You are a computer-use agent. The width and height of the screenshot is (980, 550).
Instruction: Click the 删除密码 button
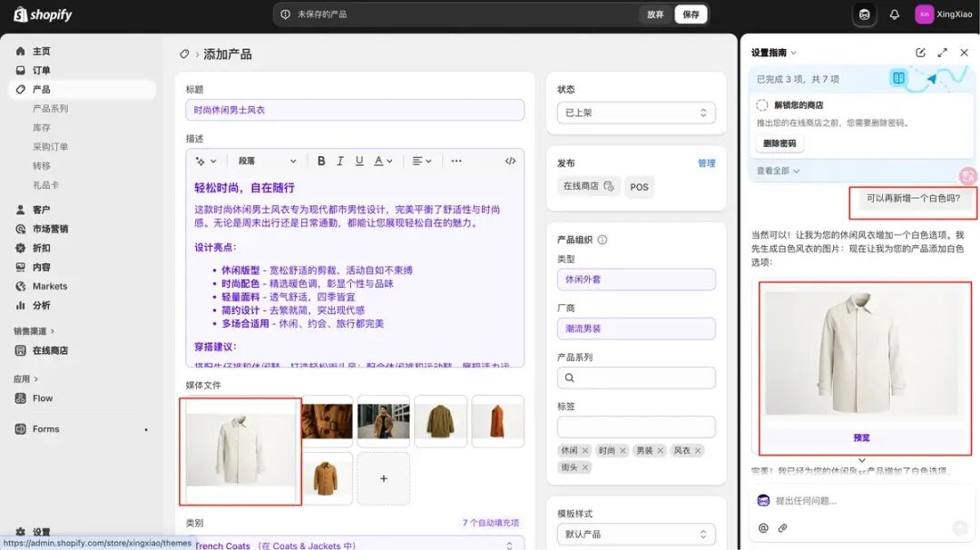[x=779, y=143]
